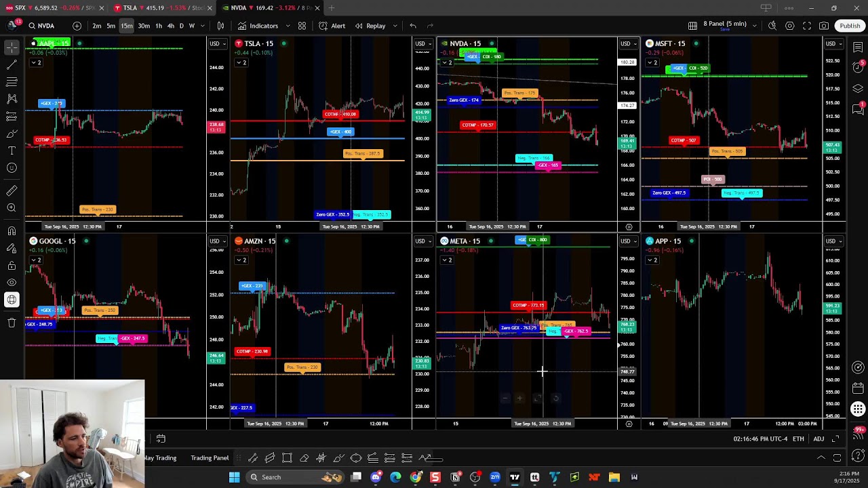Click the Publish button

(x=850, y=26)
